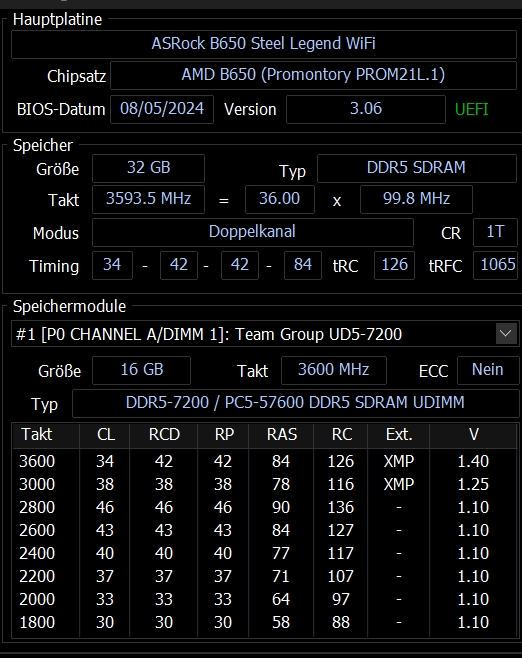Viewport: 522px width, 658px height.
Task: Click the RC column header
Action: (341, 435)
